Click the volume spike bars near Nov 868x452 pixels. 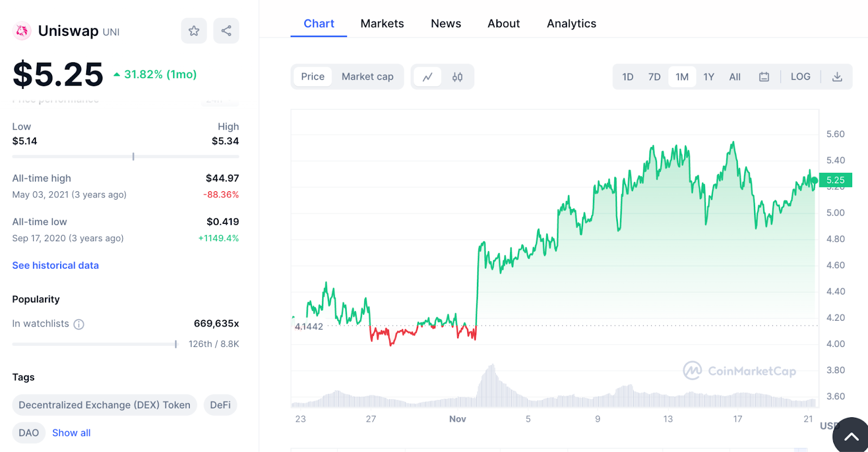click(491, 386)
